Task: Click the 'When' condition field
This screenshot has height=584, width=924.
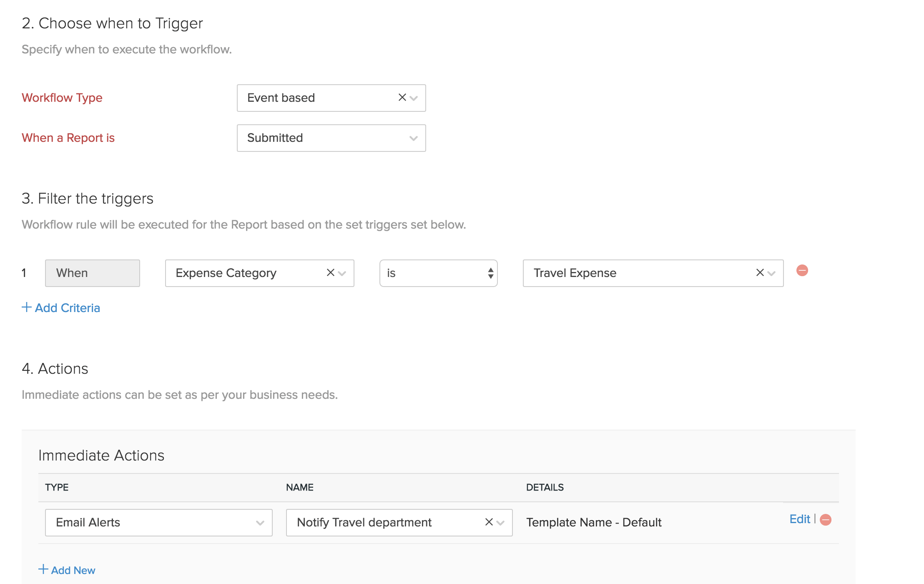Action: (93, 273)
